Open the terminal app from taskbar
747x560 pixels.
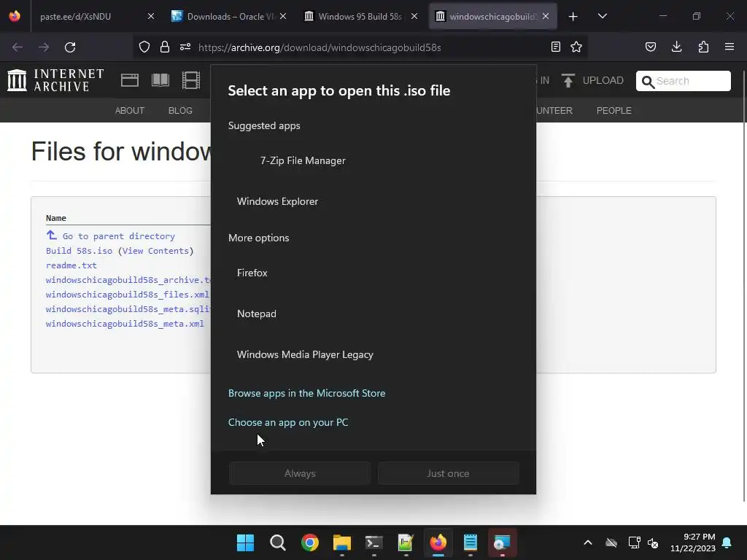[x=374, y=542]
